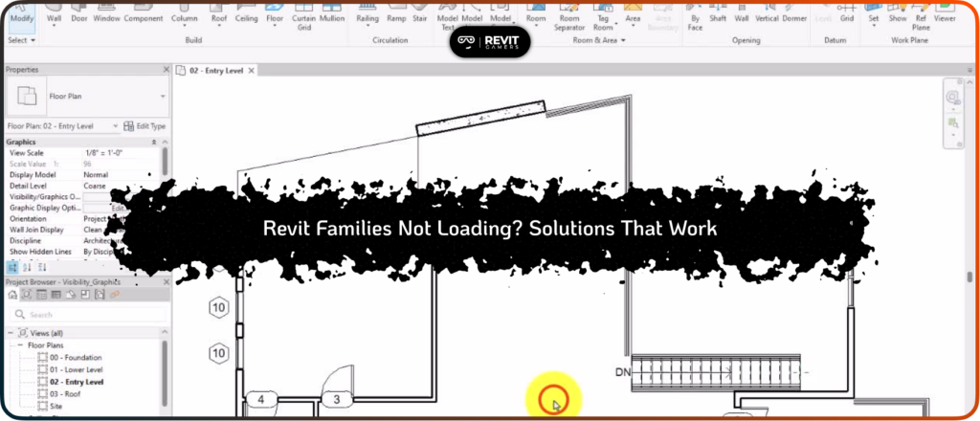The image size is (980, 421).
Task: Select the Vertical opening tool
Action: point(767,13)
